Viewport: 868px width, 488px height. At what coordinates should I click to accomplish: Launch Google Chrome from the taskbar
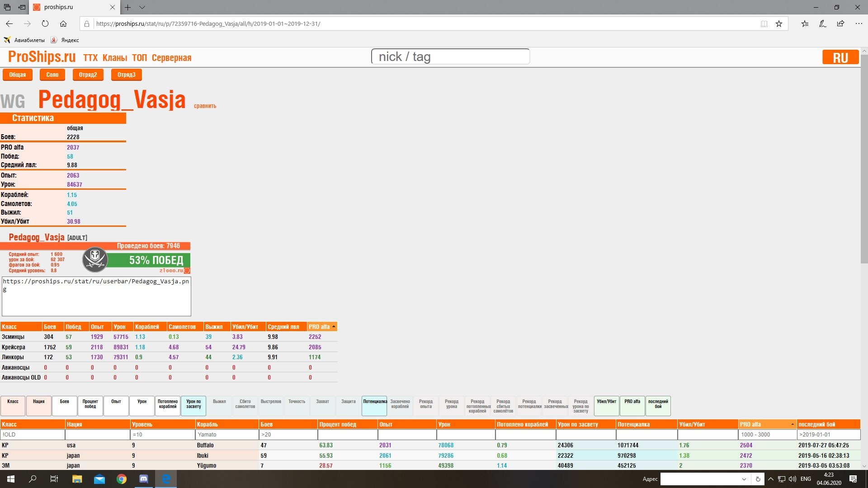[121, 479]
